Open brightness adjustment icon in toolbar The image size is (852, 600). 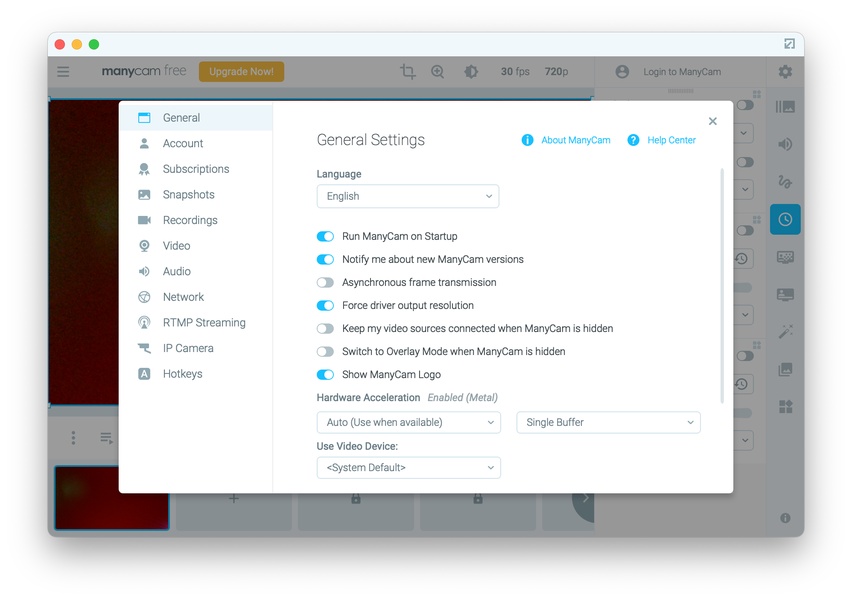coord(471,72)
